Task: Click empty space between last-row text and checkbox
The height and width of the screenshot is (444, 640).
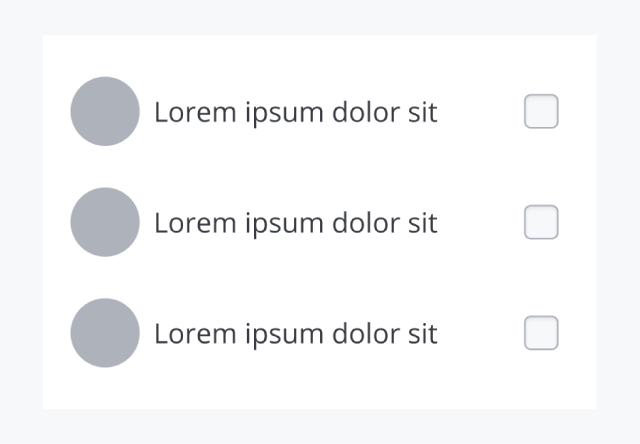Action: 480,334
